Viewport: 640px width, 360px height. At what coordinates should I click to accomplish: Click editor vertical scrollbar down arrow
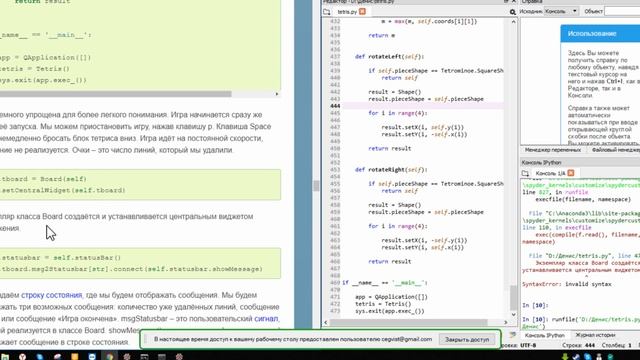(x=513, y=315)
